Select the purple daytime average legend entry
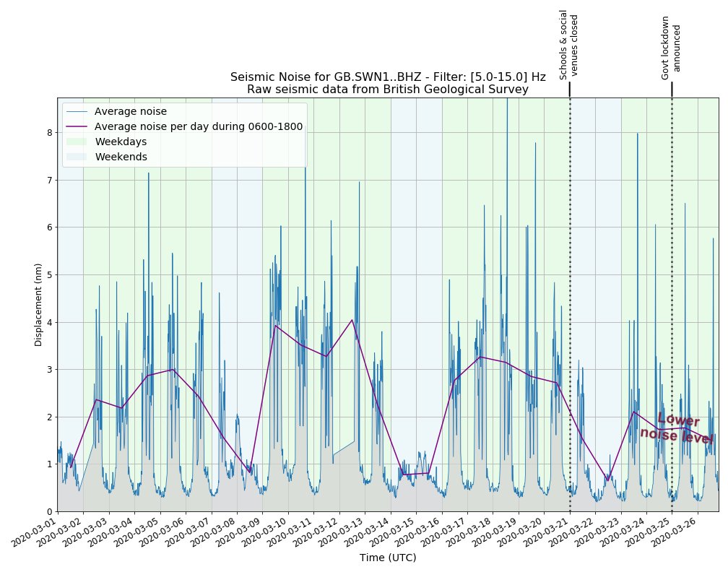The image size is (728, 572). (198, 126)
